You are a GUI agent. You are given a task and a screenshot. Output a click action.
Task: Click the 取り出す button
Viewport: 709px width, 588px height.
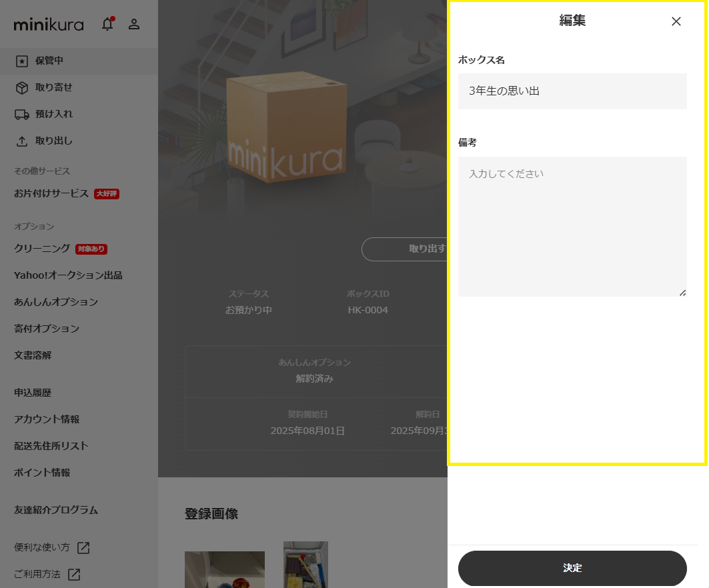(x=405, y=249)
